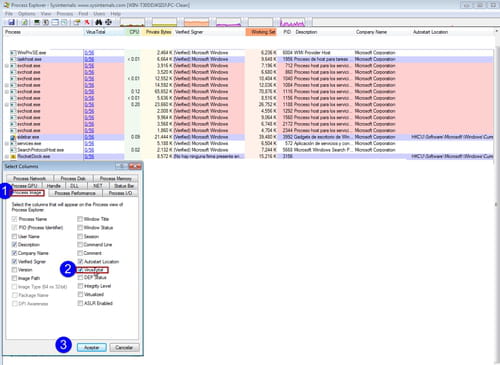Click the WmiPrvSE.exe process icon

click(13, 53)
